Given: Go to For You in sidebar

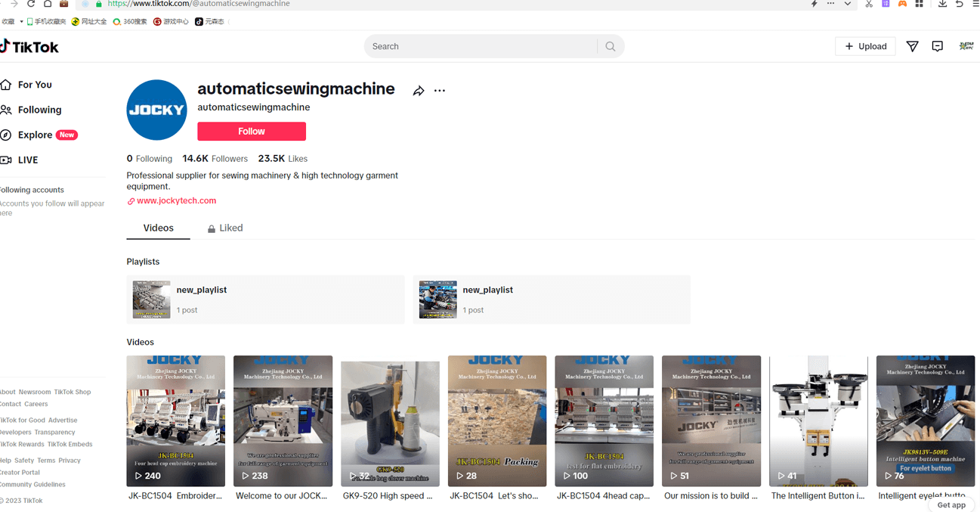Looking at the screenshot, I should coord(26,85).
